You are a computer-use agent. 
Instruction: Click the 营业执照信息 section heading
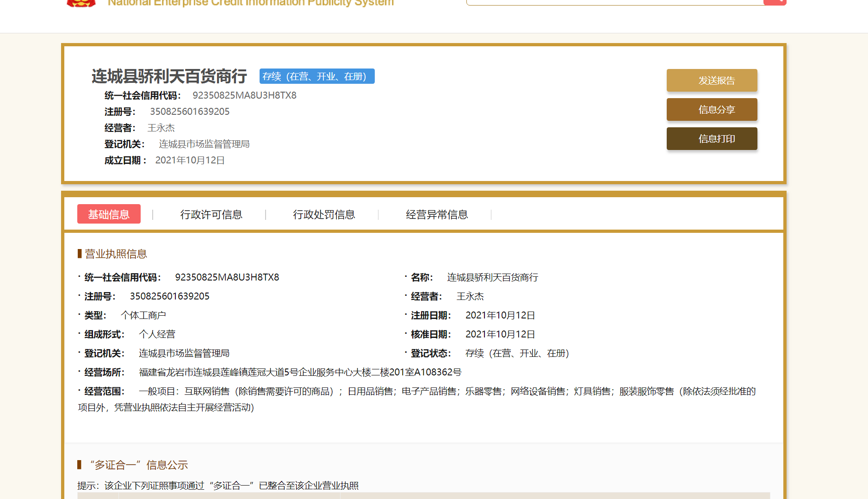[116, 254]
